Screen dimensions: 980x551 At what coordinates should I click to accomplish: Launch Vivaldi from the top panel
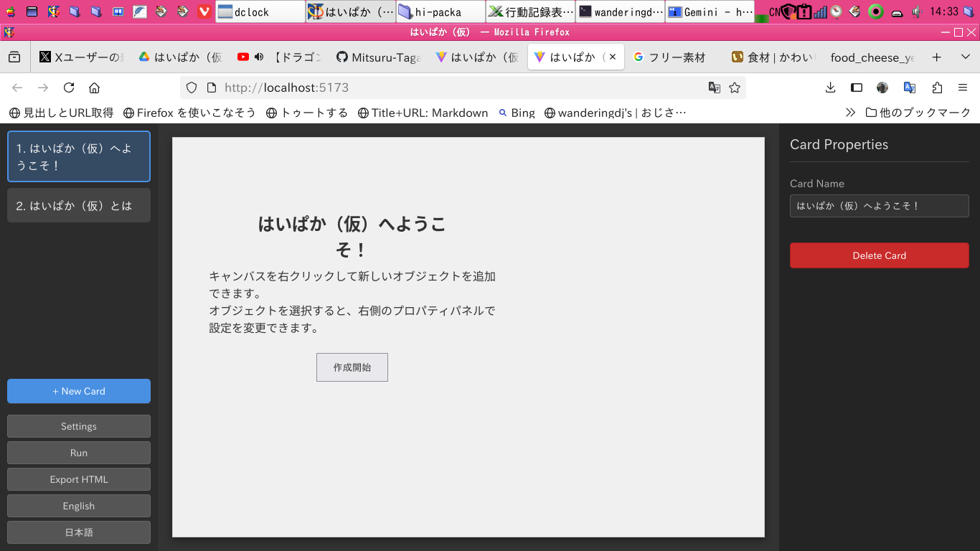click(204, 11)
